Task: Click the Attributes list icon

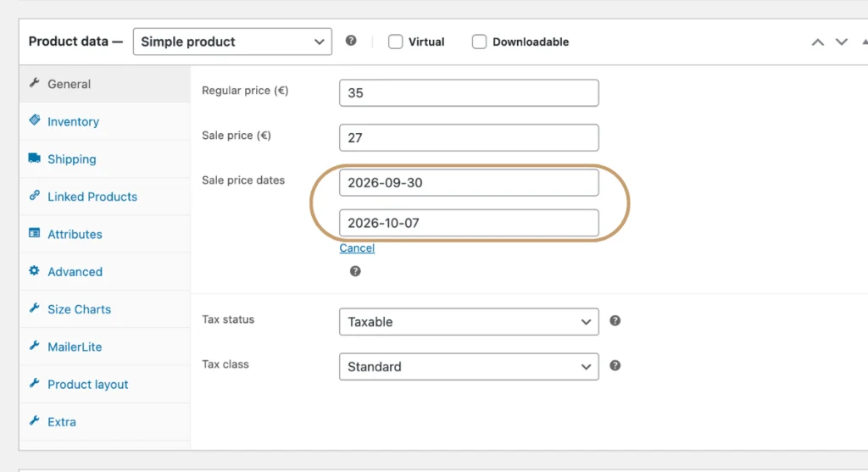Action: coord(34,233)
